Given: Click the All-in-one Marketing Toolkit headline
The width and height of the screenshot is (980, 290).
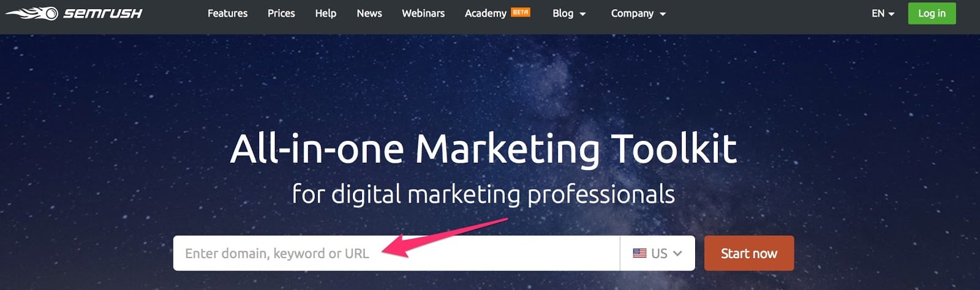Looking at the screenshot, I should (x=483, y=149).
